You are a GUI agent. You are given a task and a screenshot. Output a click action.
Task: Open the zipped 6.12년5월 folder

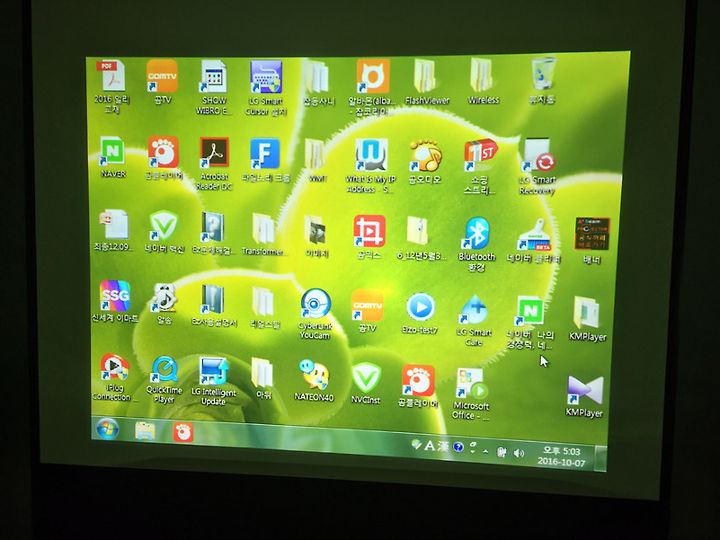click(421, 238)
